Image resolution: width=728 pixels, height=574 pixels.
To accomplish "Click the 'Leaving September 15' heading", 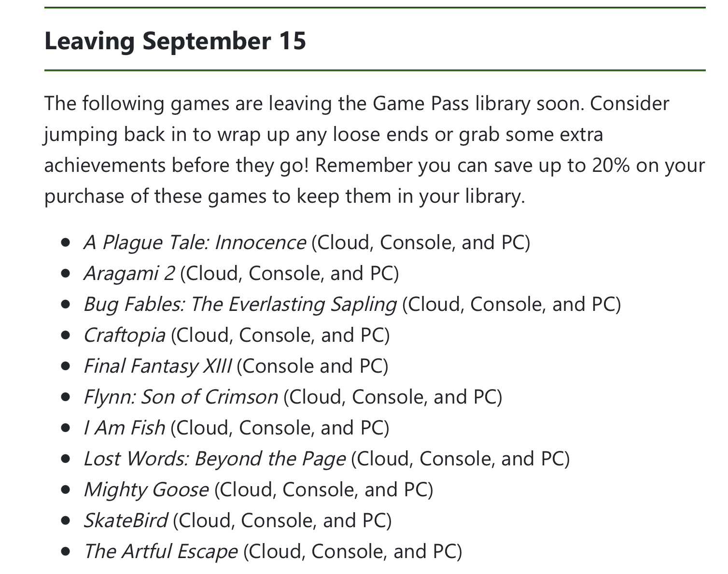I will tap(175, 40).
